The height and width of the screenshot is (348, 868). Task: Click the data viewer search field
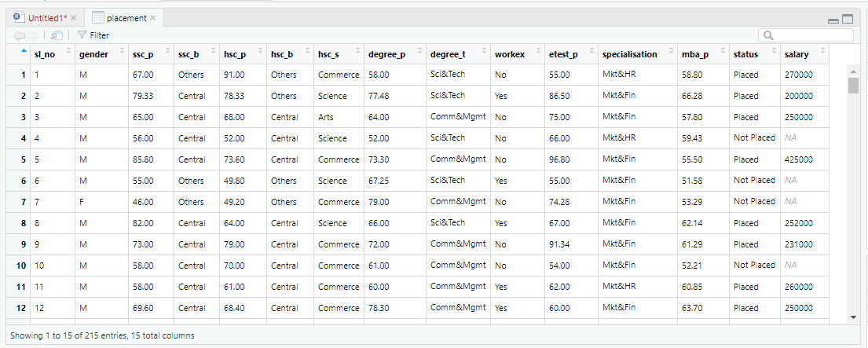click(x=806, y=35)
